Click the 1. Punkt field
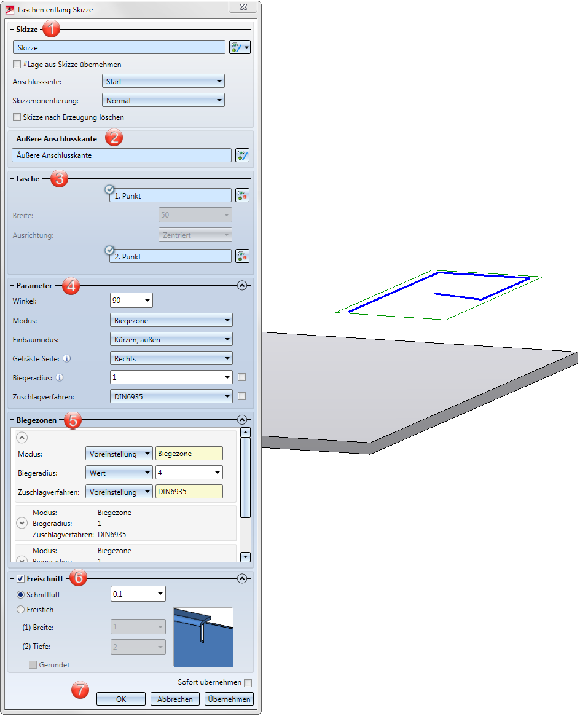588x724 pixels. click(x=170, y=195)
